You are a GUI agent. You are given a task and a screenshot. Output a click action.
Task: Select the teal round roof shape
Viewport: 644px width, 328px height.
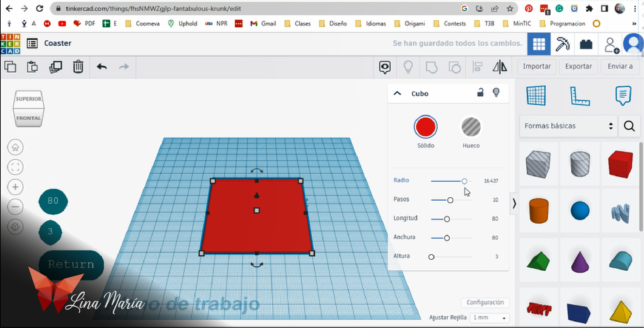[621, 261]
